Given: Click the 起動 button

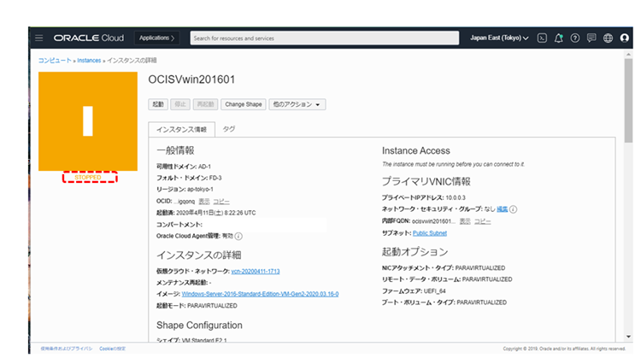Looking at the screenshot, I should (x=158, y=104).
